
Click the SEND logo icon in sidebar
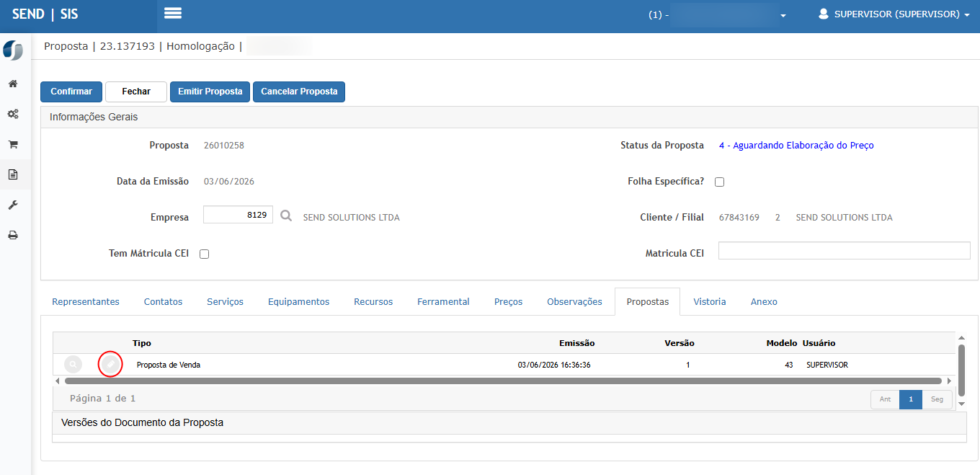click(13, 50)
